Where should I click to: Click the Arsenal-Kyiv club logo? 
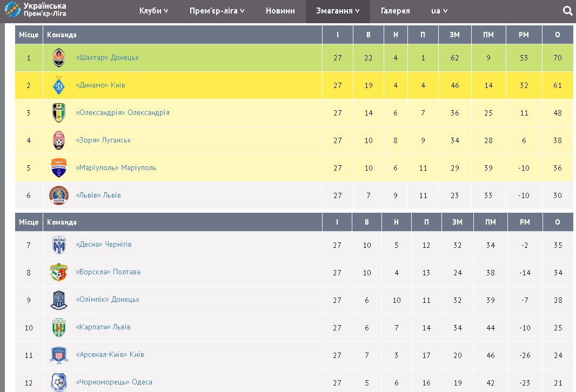(59, 355)
